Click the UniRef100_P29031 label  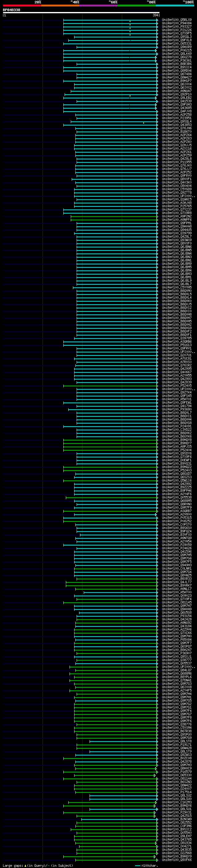click(x=177, y=812)
